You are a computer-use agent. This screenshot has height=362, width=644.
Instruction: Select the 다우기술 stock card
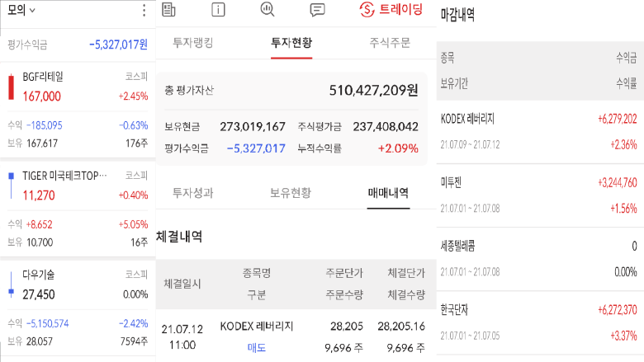(78, 308)
